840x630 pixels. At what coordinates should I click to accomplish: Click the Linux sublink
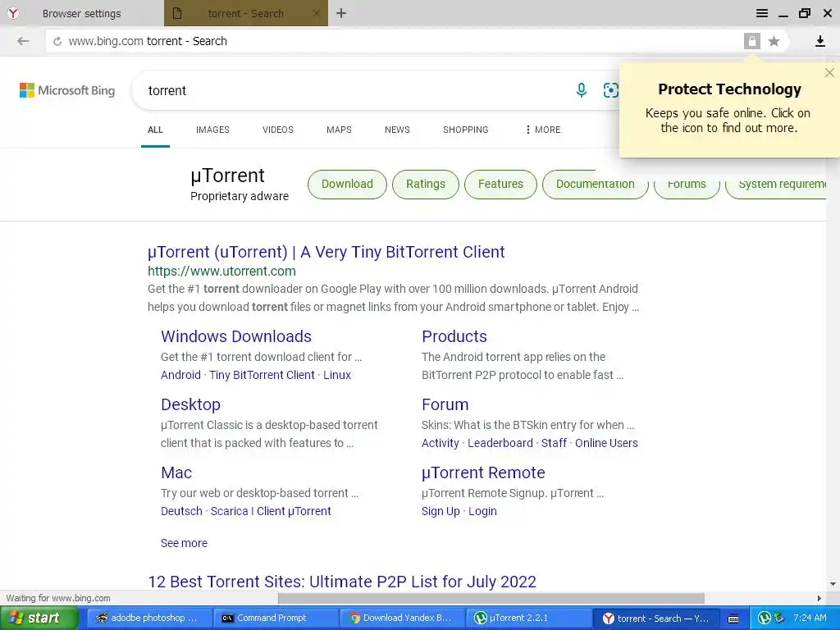click(x=337, y=375)
